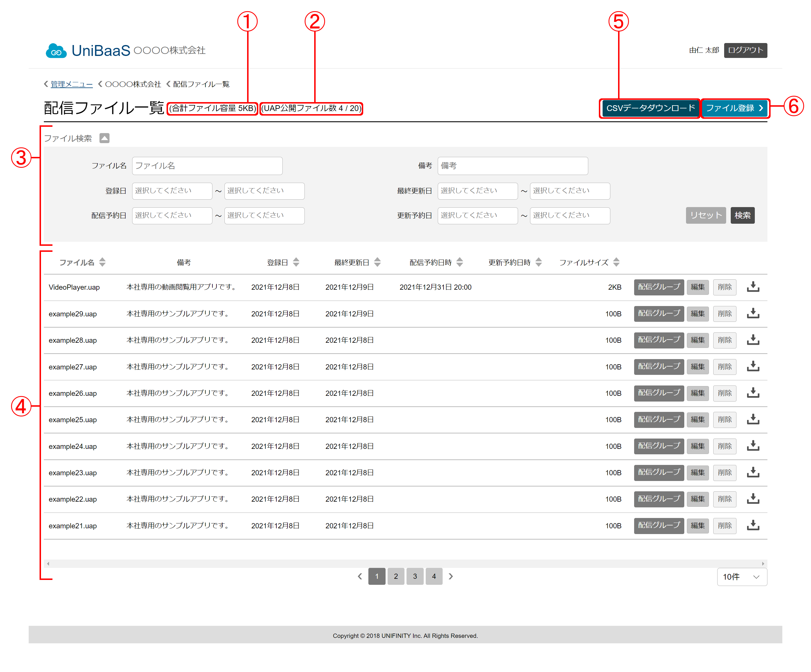Sort the table by 更新予約日時 column
The width and height of the screenshot is (811, 672).
(539, 262)
